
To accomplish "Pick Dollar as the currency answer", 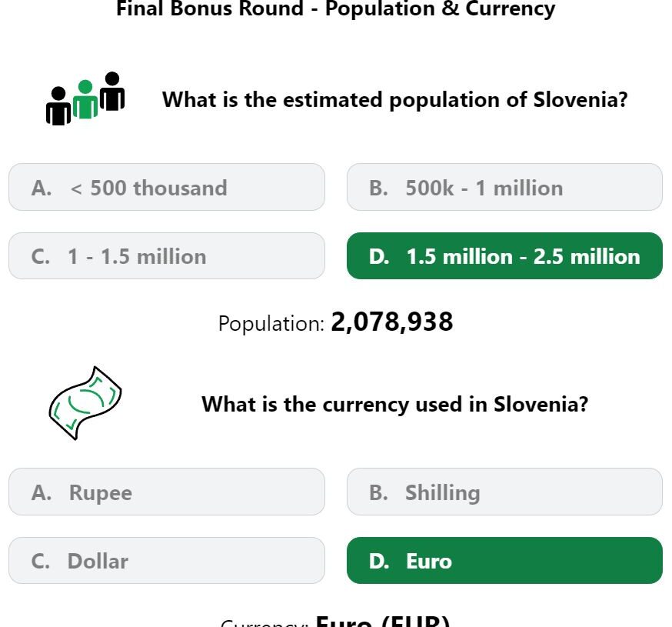I will [x=167, y=561].
